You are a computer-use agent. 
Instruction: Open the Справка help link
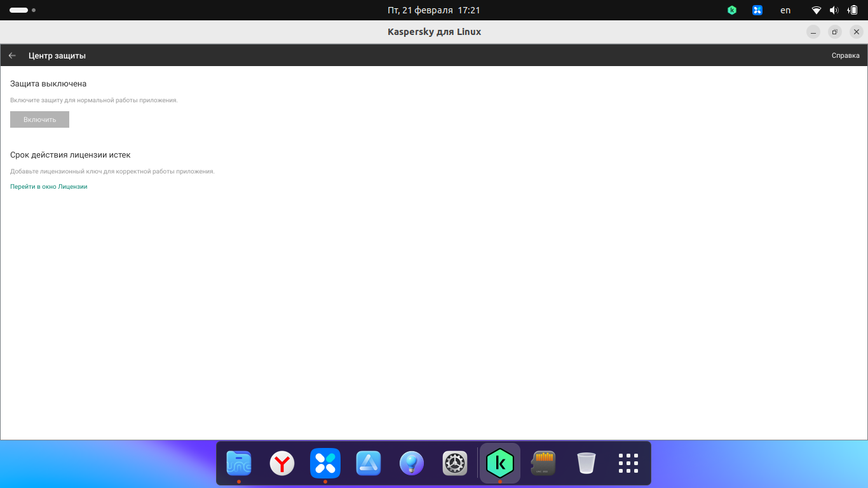tap(845, 56)
